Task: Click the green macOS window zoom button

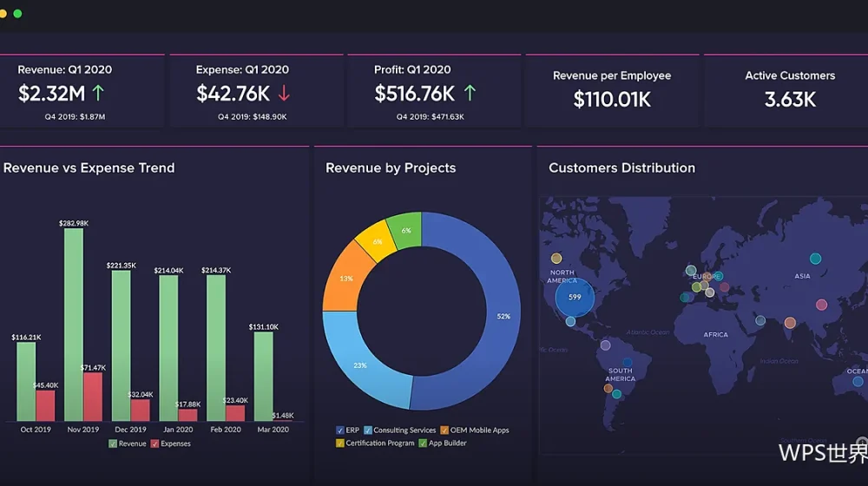Action: pos(17,14)
